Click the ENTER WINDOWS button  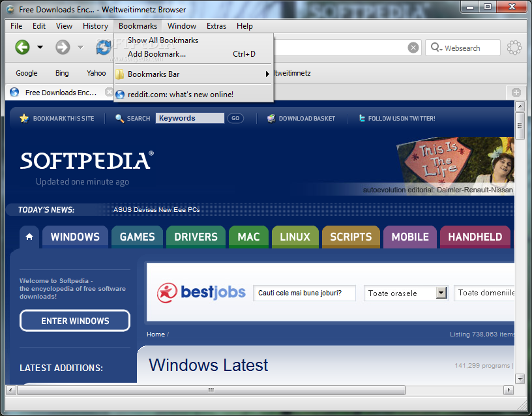click(x=75, y=321)
